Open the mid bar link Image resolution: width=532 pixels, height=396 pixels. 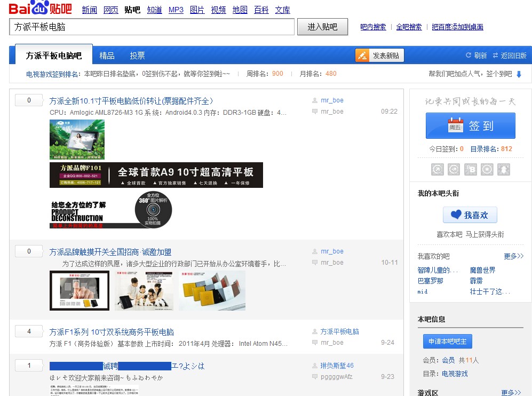[423, 292]
